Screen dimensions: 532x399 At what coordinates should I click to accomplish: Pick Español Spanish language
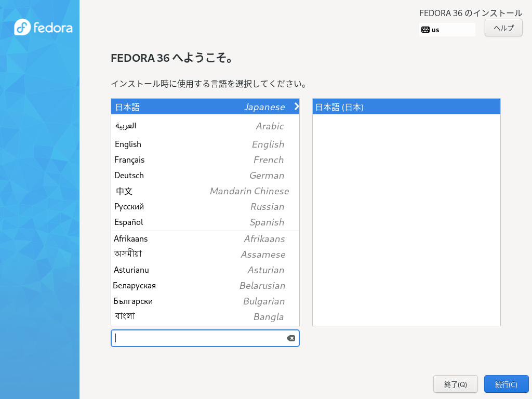205,222
